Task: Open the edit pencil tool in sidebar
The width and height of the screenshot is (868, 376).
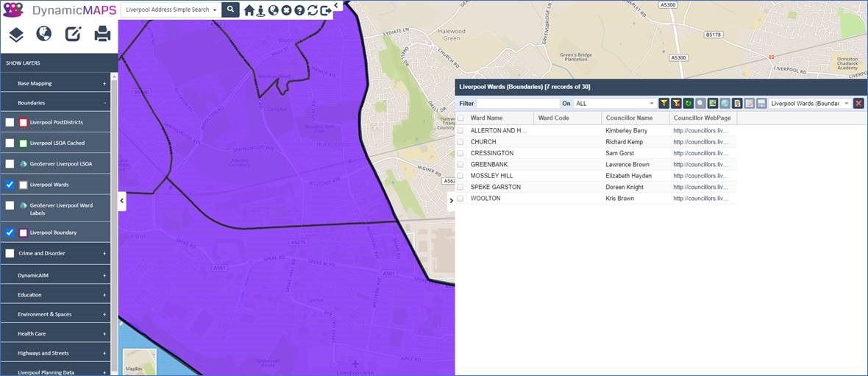Action: point(73,35)
